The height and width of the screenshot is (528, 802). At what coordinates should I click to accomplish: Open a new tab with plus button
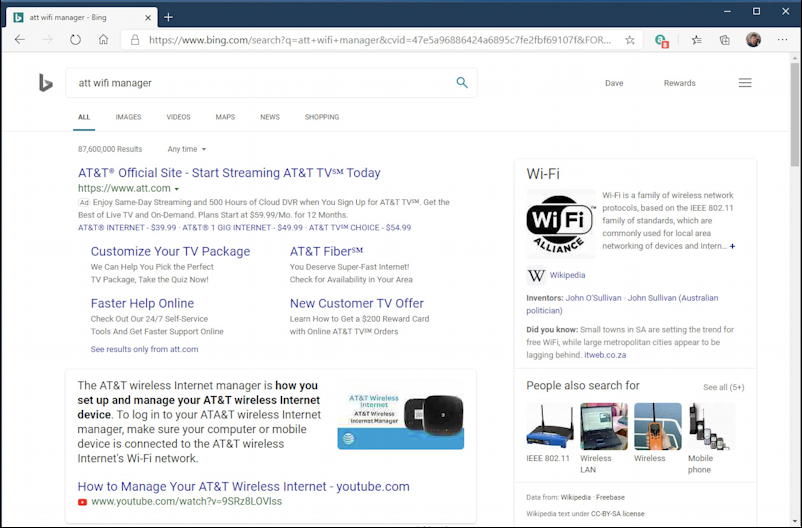pos(168,17)
